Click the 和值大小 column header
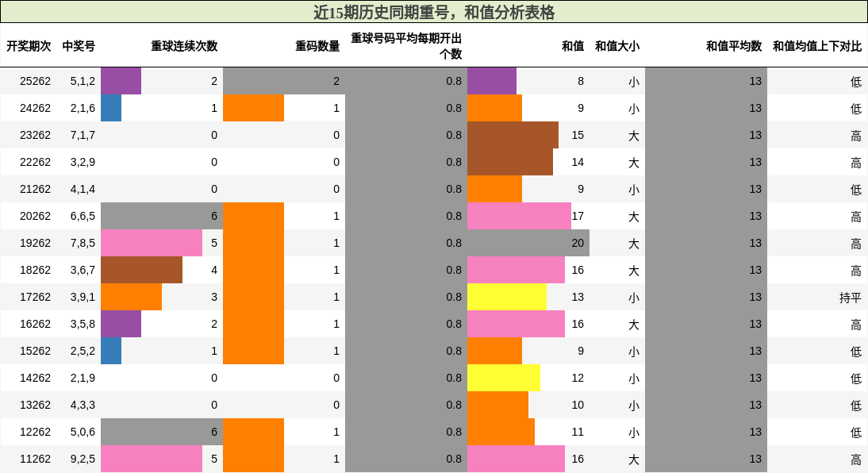The image size is (868, 473). click(x=617, y=46)
